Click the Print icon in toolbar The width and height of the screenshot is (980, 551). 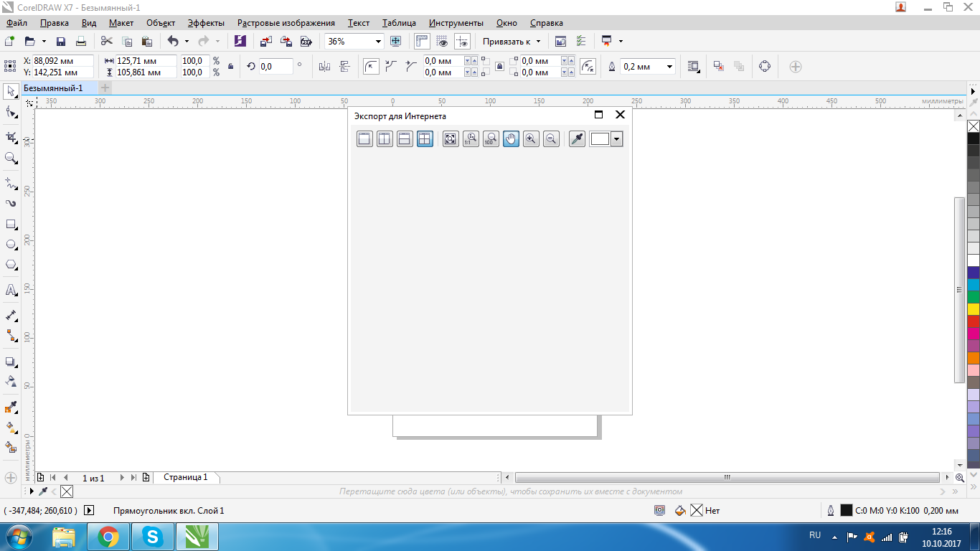point(81,42)
